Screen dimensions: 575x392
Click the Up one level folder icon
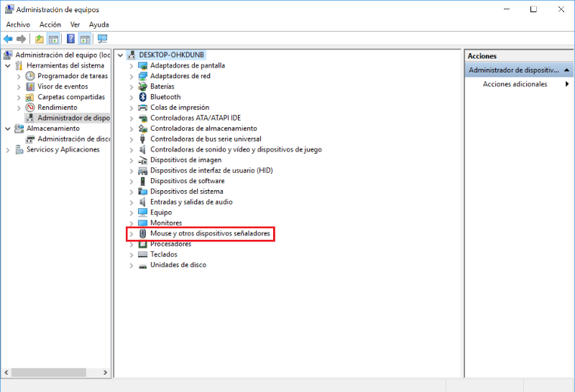(40, 39)
